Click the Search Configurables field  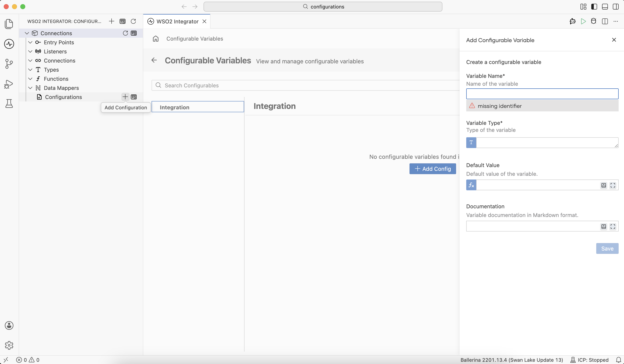306,86
